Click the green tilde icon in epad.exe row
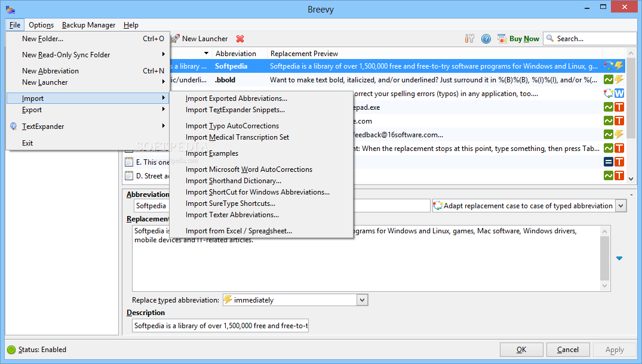 click(x=609, y=107)
